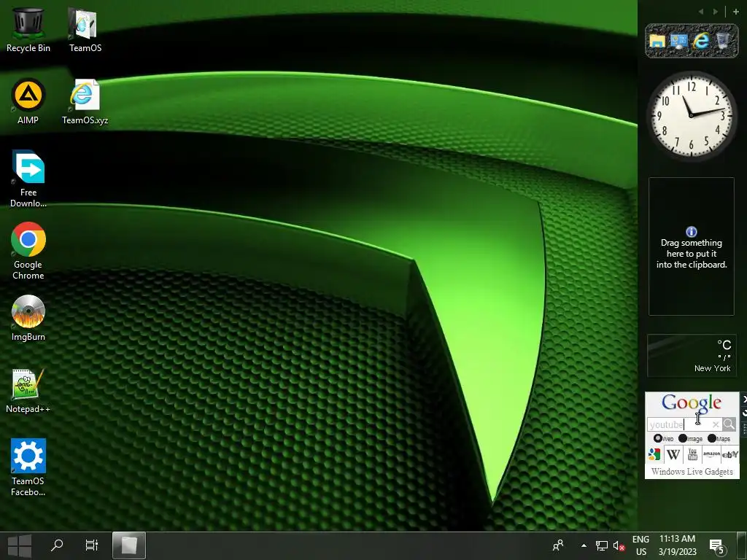
Task: Select the Maps radio option
Action: (x=712, y=438)
